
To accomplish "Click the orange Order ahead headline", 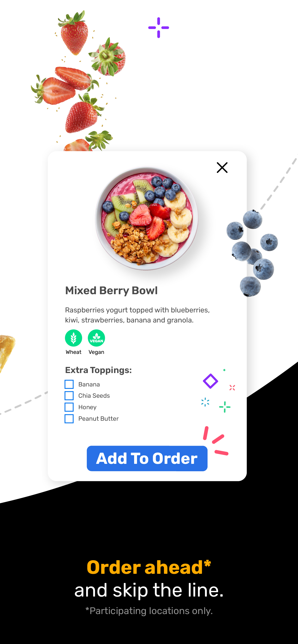I will [149, 567].
